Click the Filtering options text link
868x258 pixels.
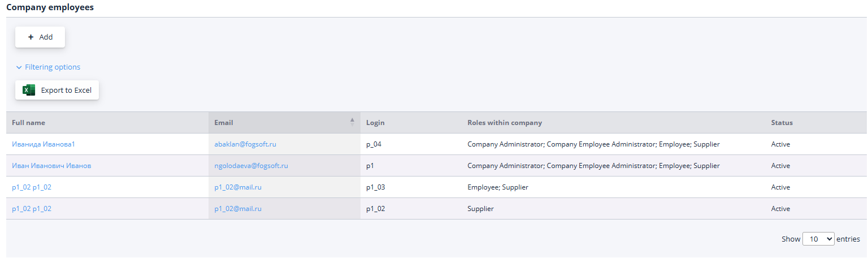53,67
